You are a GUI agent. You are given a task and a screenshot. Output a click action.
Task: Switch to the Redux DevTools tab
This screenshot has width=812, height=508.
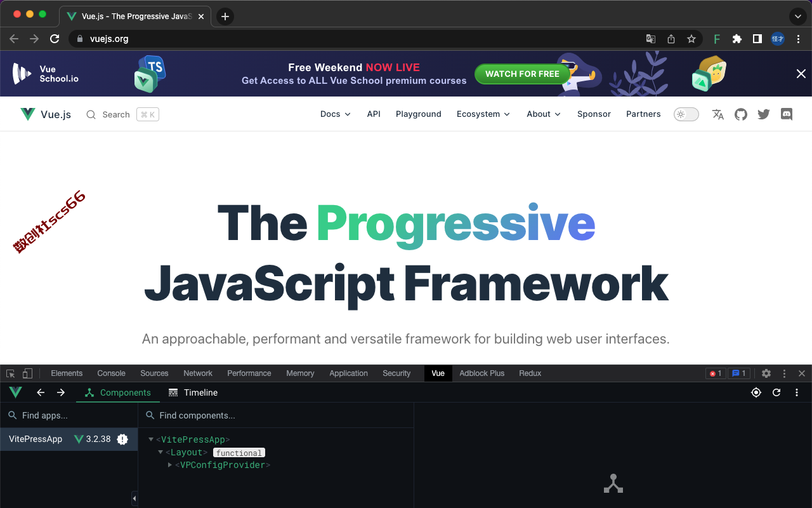pos(530,373)
